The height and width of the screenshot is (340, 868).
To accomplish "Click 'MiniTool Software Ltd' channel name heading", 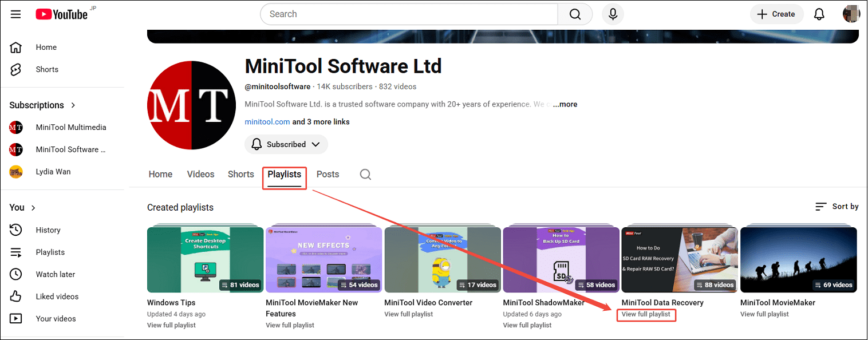I will (x=343, y=66).
